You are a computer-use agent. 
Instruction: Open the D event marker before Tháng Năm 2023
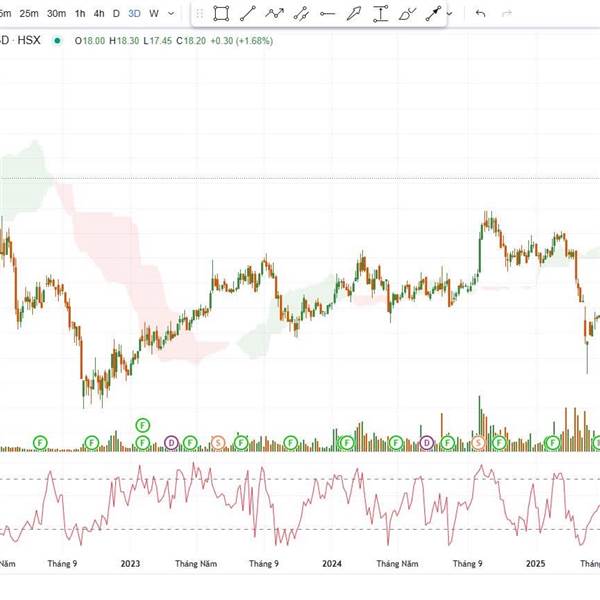pos(171,443)
